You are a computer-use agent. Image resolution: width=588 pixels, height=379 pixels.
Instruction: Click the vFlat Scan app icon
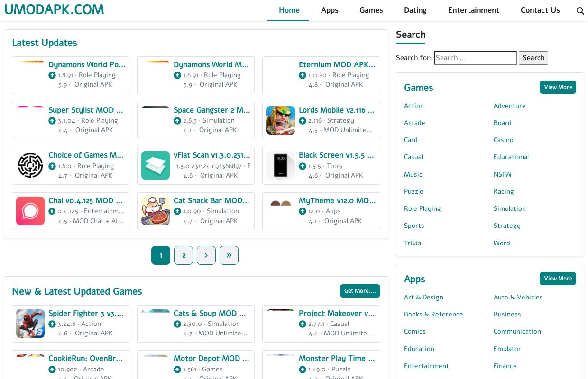coord(156,165)
